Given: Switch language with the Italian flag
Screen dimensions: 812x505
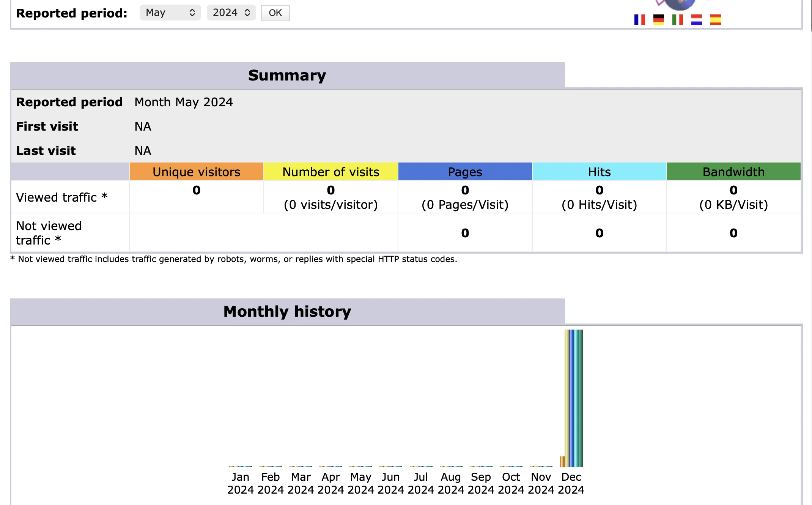Looking at the screenshot, I should click(678, 20).
